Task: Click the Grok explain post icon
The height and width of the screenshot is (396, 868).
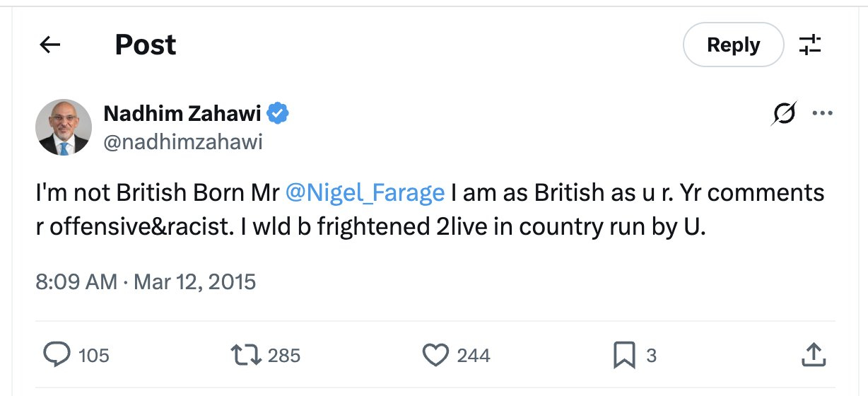Action: click(x=783, y=114)
